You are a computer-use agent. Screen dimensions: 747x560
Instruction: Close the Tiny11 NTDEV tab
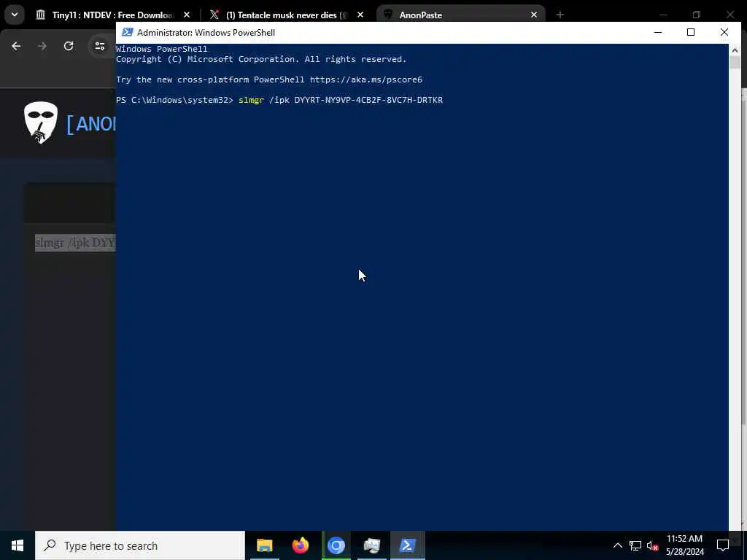click(x=187, y=15)
